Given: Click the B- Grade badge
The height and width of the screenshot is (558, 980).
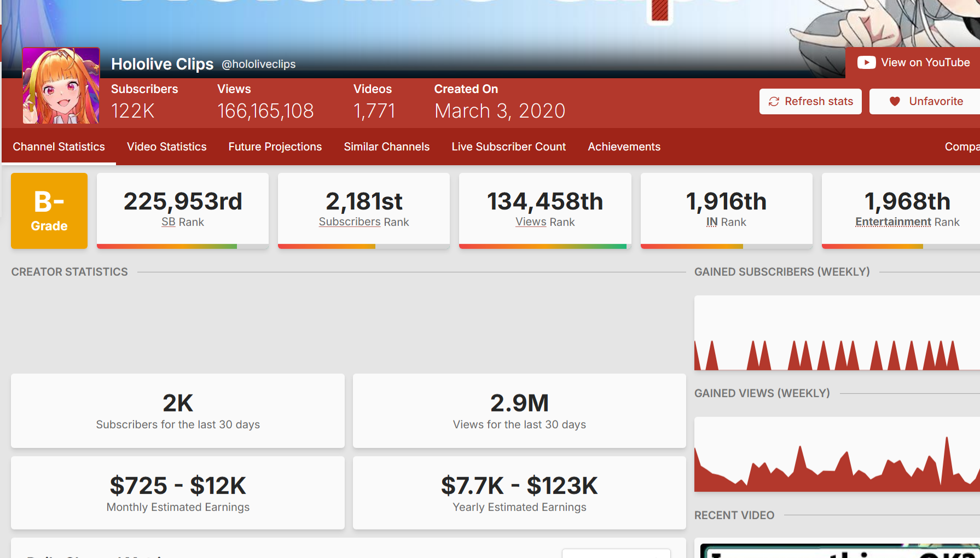Looking at the screenshot, I should click(49, 211).
